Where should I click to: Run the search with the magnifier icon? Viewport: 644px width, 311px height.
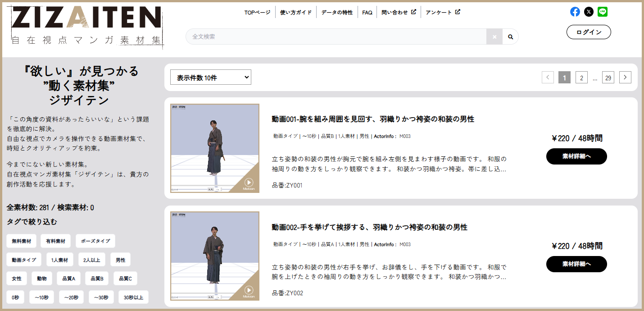510,36
